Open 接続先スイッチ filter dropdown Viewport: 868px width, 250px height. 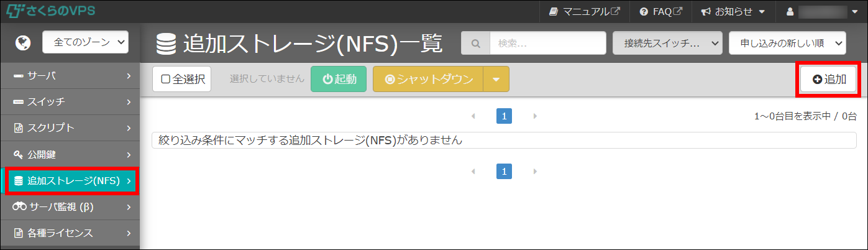pos(667,44)
